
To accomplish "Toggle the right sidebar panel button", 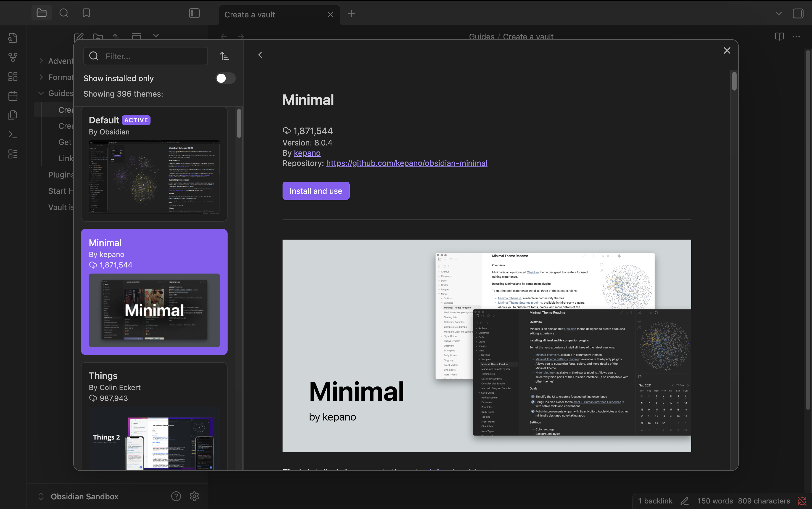I will (798, 14).
